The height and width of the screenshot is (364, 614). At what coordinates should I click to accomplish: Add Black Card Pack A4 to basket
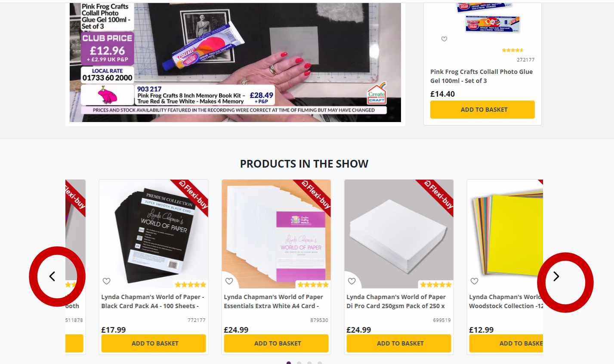[x=154, y=343]
